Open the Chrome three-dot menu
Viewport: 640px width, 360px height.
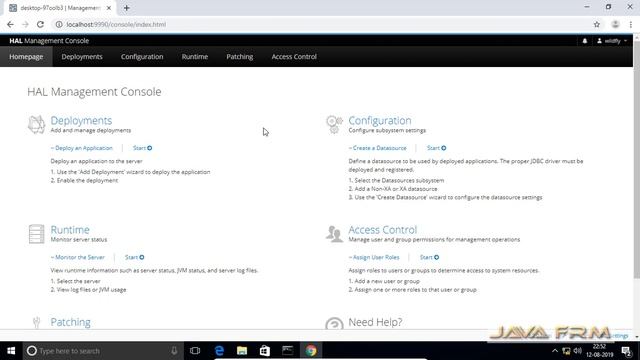coord(631,24)
